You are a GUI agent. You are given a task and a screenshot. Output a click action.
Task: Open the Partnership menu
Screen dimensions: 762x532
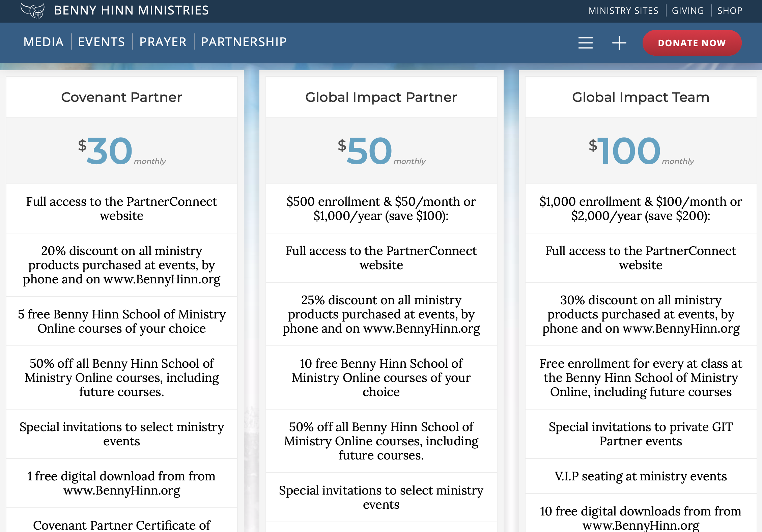[x=244, y=42]
